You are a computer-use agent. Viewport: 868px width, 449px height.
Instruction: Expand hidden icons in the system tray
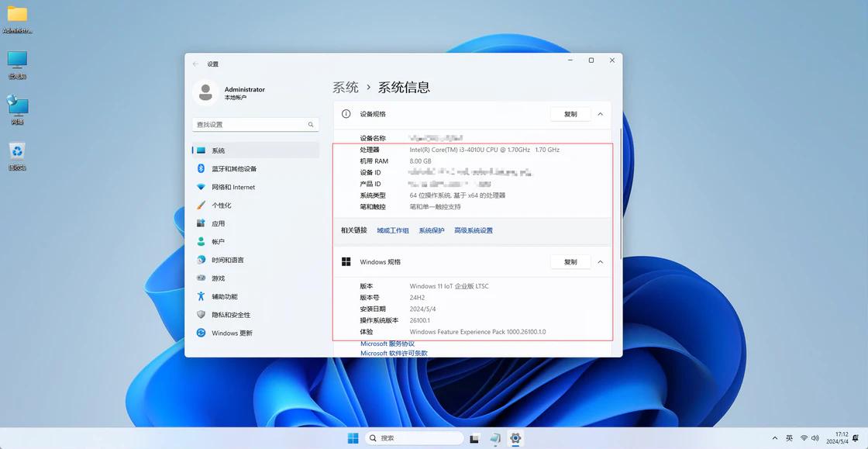(x=774, y=438)
